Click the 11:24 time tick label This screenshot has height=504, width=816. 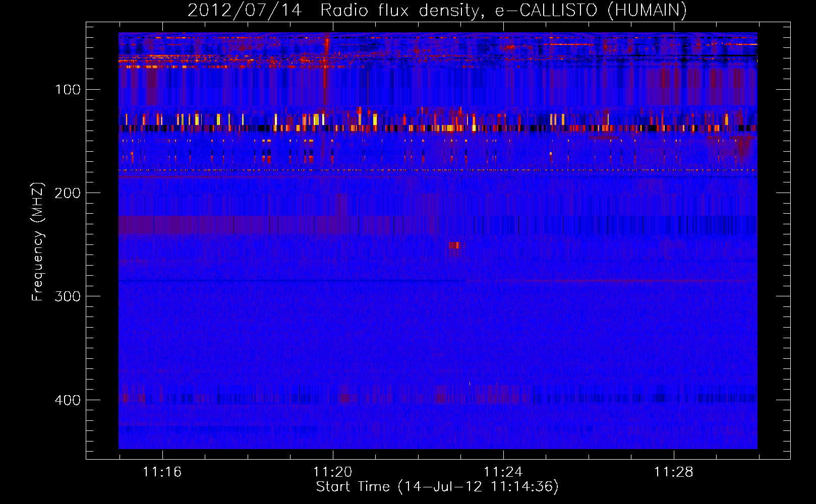pos(503,472)
